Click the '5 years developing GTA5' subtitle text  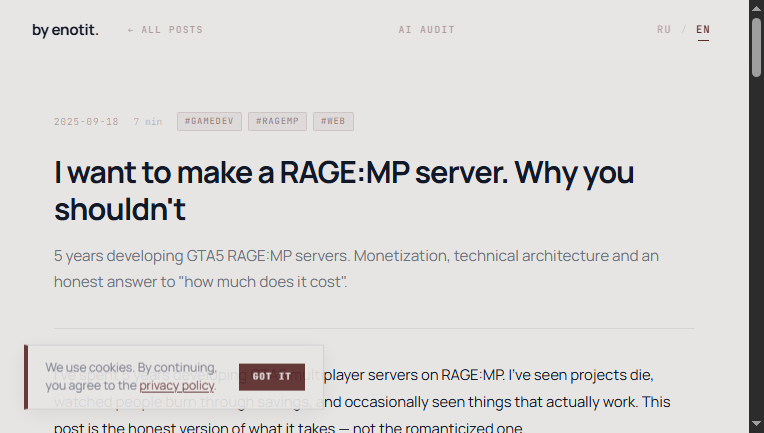(x=356, y=268)
